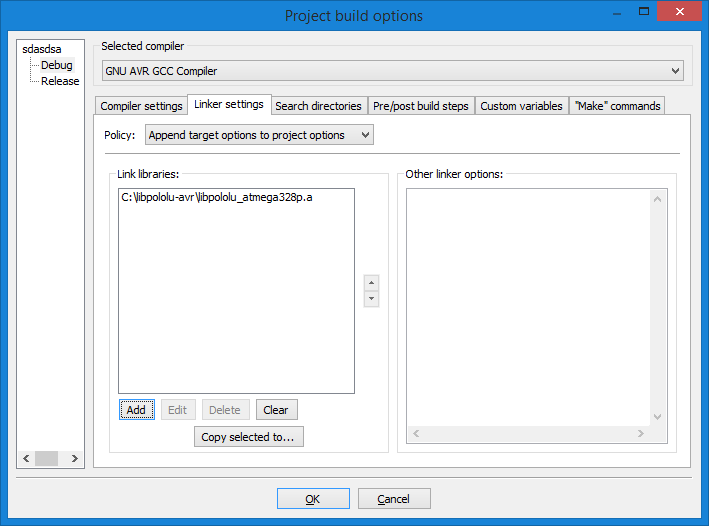Confirm the dialog with OK

(313, 498)
